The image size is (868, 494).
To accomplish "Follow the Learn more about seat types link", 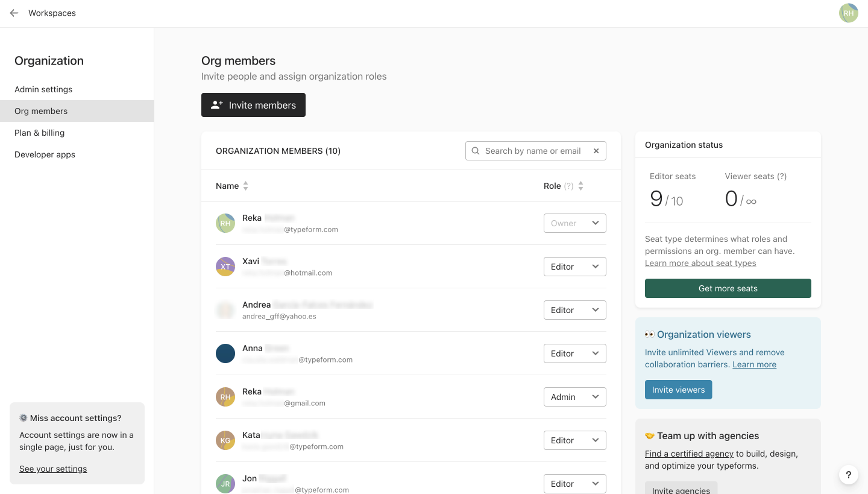I will [700, 263].
